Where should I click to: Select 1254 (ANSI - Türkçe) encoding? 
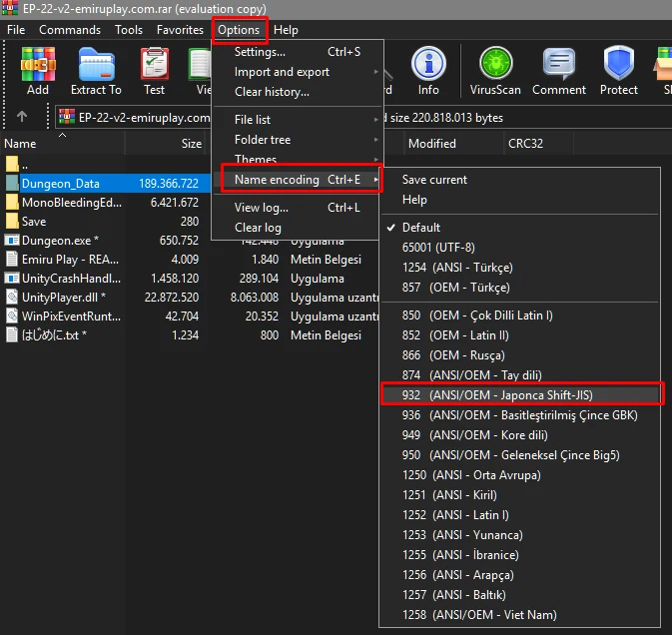point(519,268)
